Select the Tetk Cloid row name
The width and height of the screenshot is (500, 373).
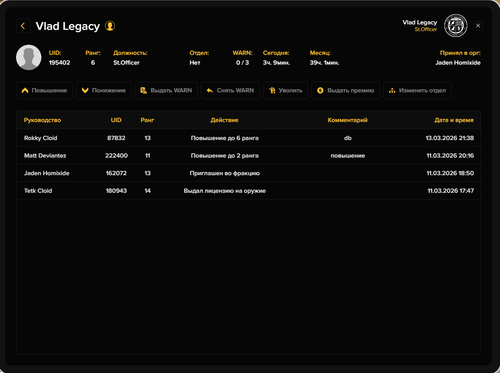coord(38,191)
